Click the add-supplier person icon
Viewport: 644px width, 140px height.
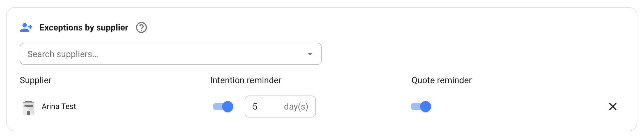click(26, 27)
